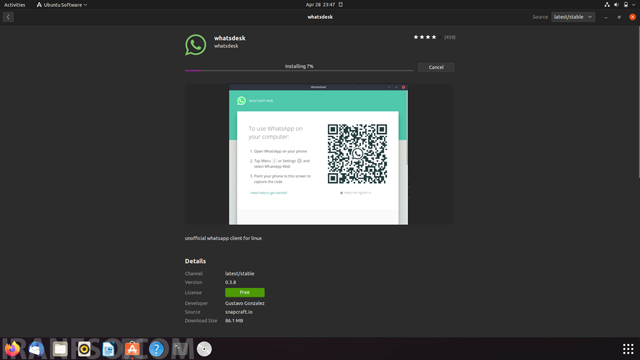This screenshot has height=360, width=640.
Task: Show applications grid
Action: pyautogui.click(x=628, y=349)
